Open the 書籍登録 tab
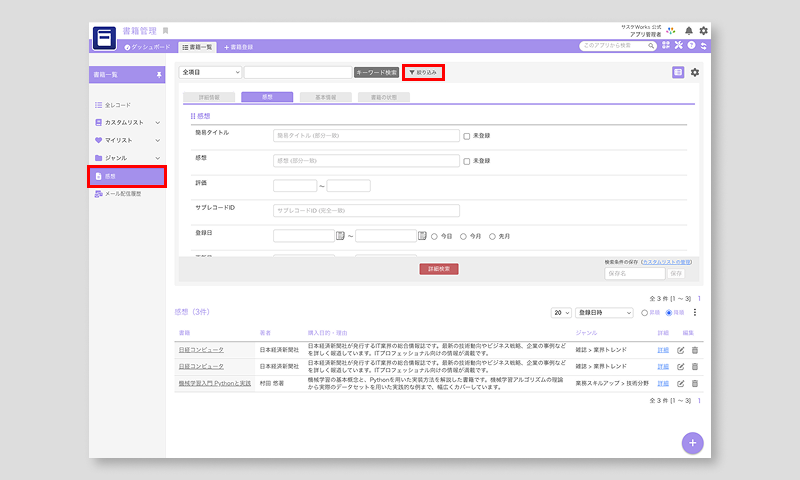The height and width of the screenshot is (480, 800). pos(239,47)
